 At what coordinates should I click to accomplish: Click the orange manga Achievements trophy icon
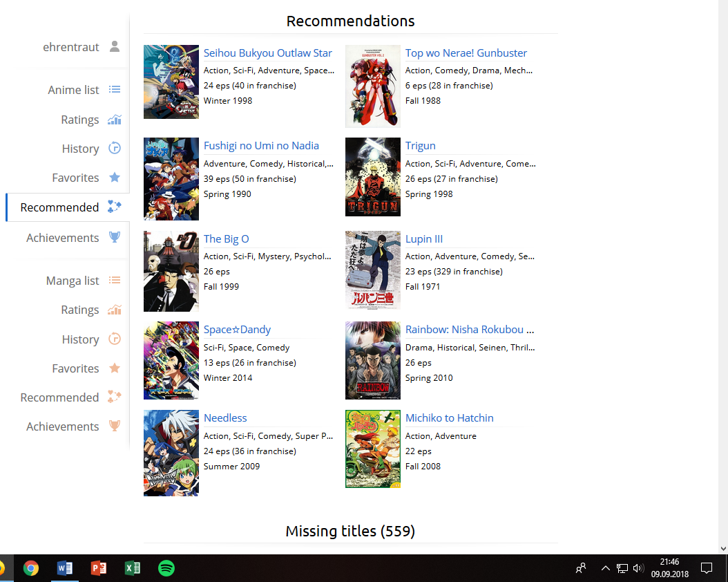115,426
